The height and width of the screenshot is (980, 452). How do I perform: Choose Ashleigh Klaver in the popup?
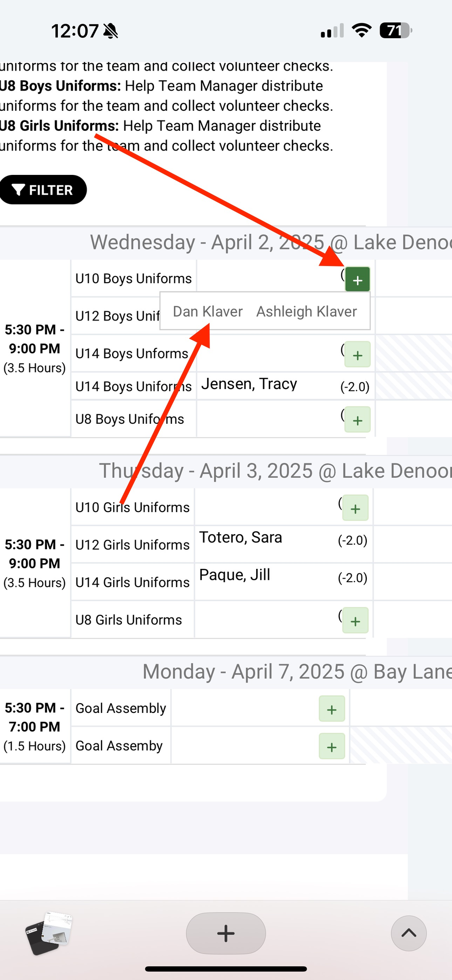[307, 312]
